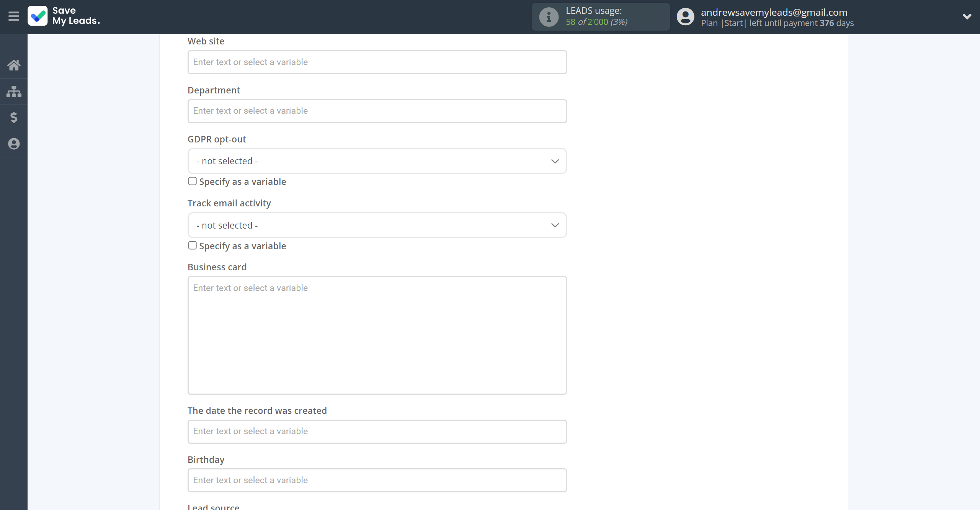Screen dimensions: 980x510
Task: Expand the account dropdown chevron
Action: 967,16
